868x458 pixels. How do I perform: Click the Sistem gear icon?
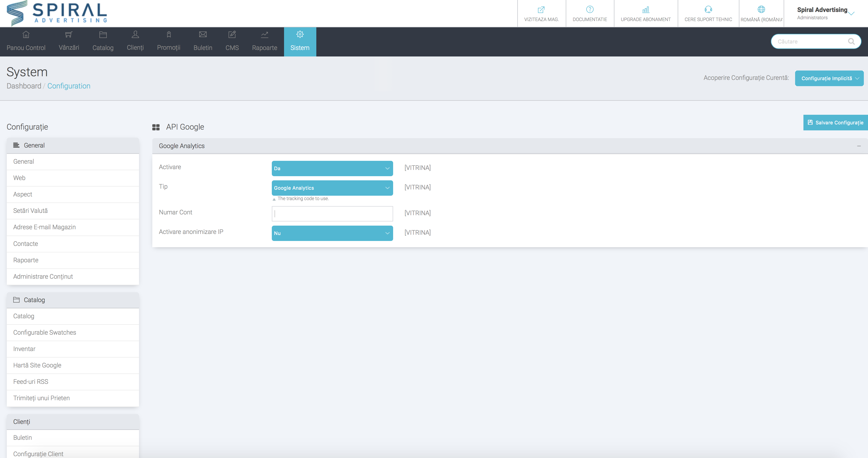coord(300,34)
